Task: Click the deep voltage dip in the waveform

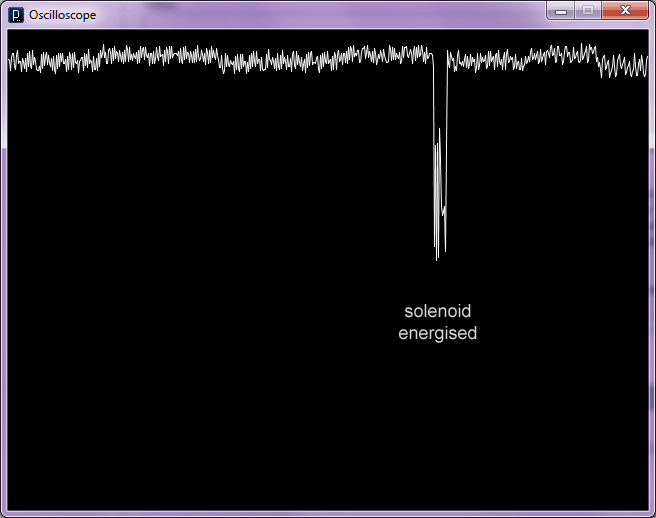Action: click(440, 157)
